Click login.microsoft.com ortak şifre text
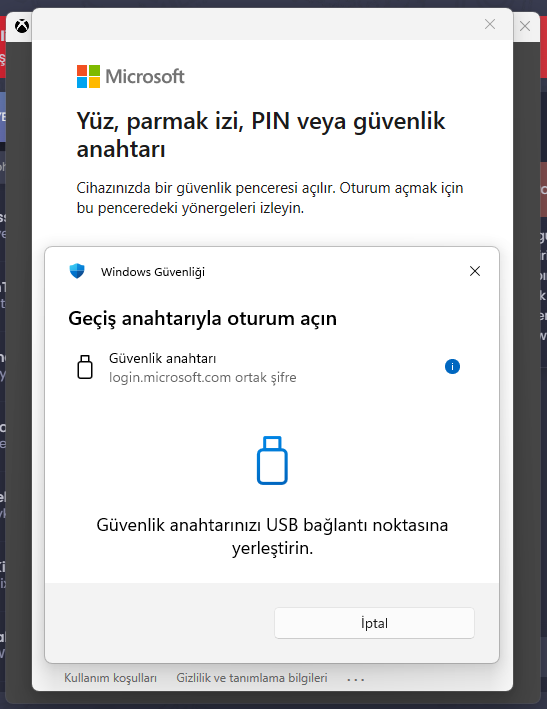Viewport: 547px width, 709px height. click(203, 377)
